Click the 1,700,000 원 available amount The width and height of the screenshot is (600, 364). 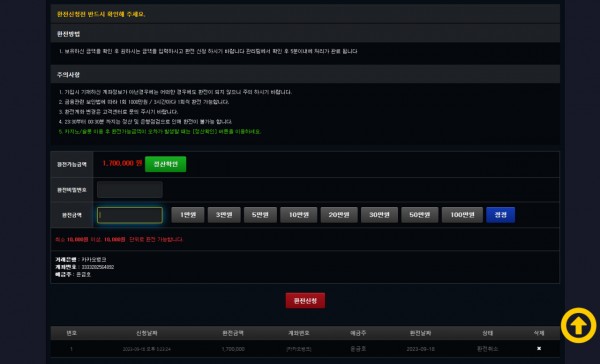pyautogui.click(x=122, y=163)
